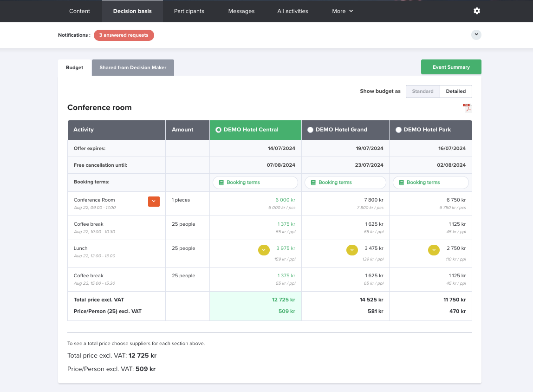533x392 pixels.
Task: Click the Offer expires row label
Action: click(x=90, y=149)
